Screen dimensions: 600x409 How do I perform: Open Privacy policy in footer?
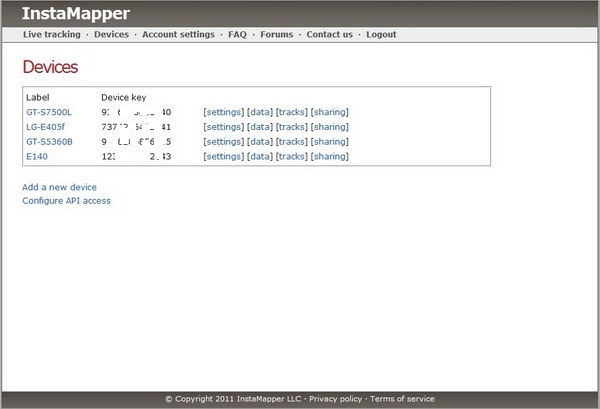click(x=336, y=399)
